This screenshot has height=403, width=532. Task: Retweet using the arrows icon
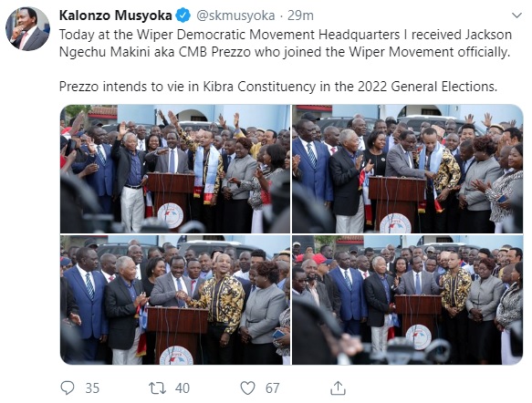click(x=158, y=388)
